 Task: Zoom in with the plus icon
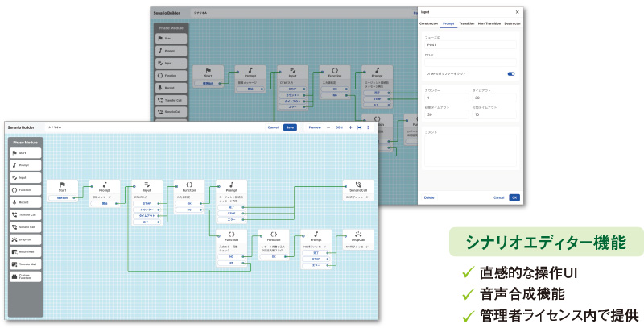pos(349,127)
